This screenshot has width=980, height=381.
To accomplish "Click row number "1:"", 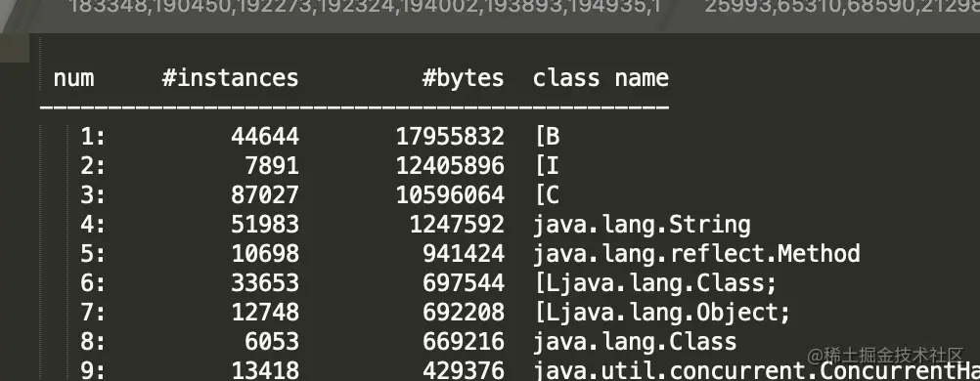I will click(93, 136).
